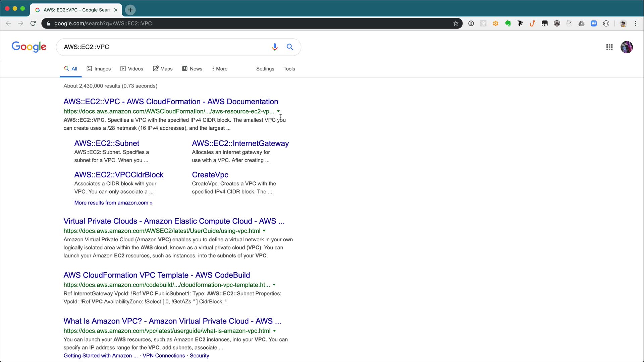This screenshot has width=644, height=362.
Task: Bookmark this page with the star icon
Action: tap(455, 23)
